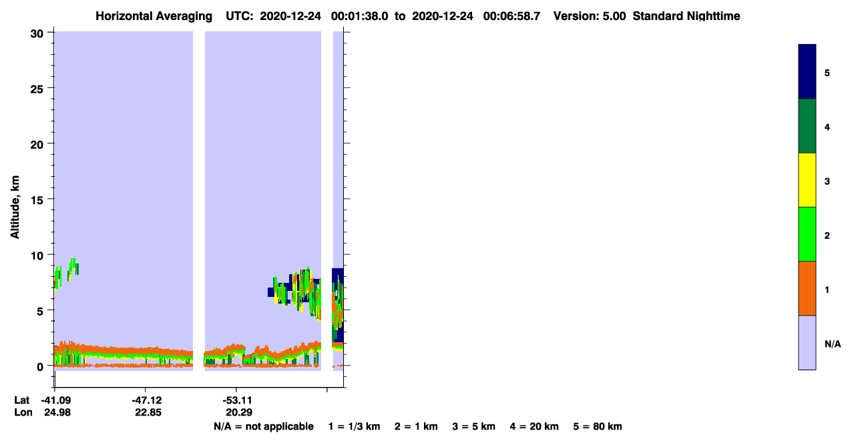Click the legend note 'N/A = not applicable'
868x445 pixels.
click(x=263, y=427)
